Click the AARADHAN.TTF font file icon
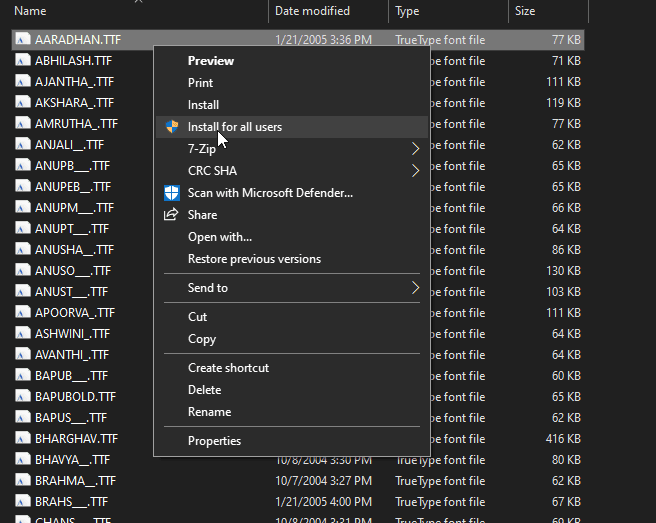This screenshot has width=656, height=523. click(x=22, y=40)
